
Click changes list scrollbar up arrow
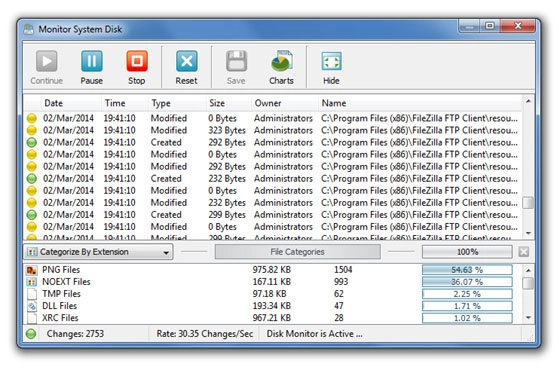[x=528, y=101]
